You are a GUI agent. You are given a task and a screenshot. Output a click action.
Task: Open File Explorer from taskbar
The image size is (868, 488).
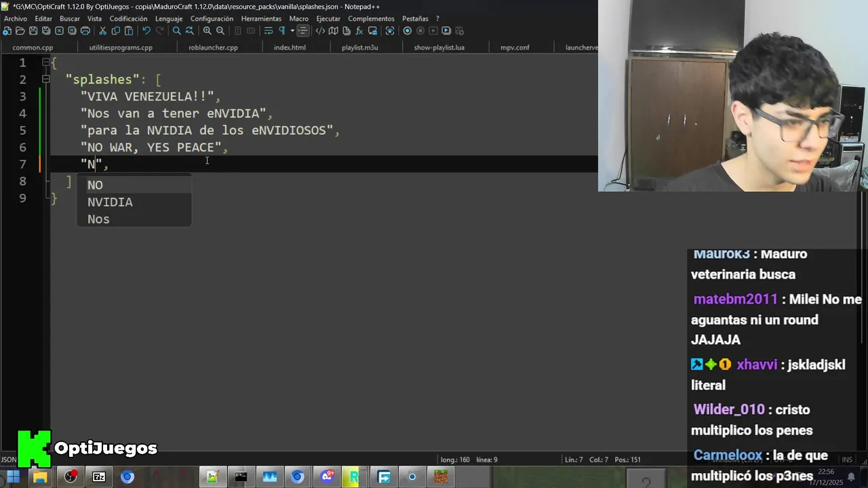pyautogui.click(x=40, y=476)
